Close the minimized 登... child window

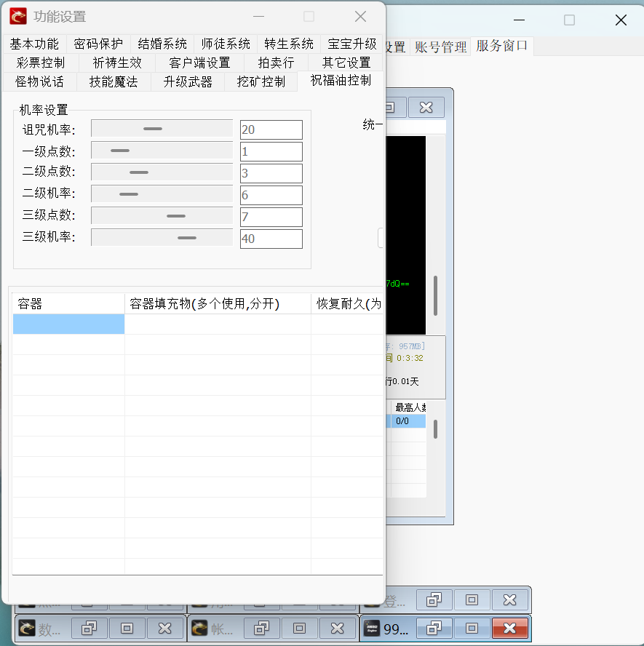point(509,600)
